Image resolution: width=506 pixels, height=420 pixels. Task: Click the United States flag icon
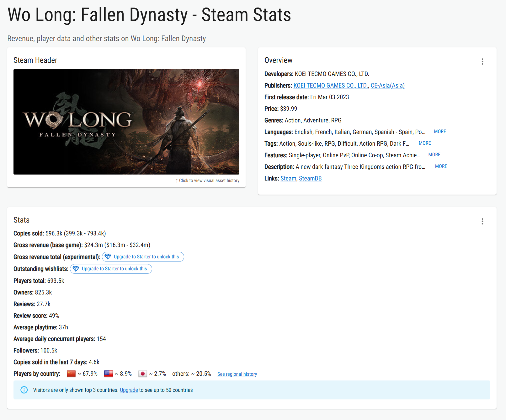[109, 374]
